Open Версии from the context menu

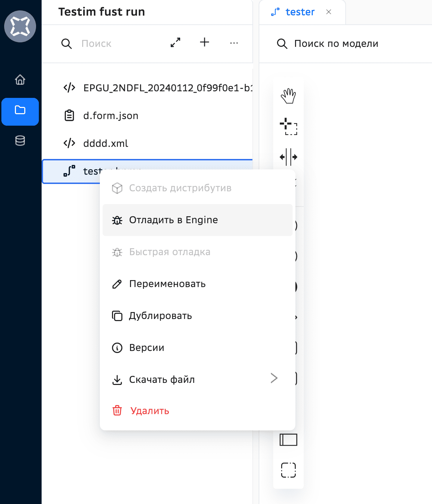pos(146,348)
